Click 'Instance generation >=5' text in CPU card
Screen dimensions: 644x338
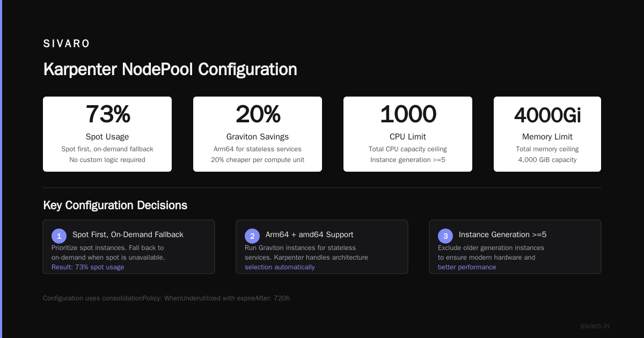tap(408, 160)
